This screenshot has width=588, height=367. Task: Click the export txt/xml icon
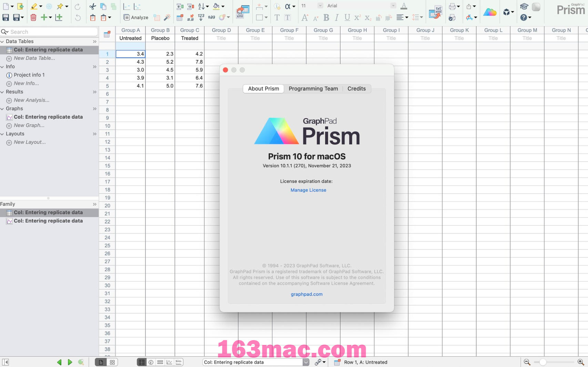436,12
